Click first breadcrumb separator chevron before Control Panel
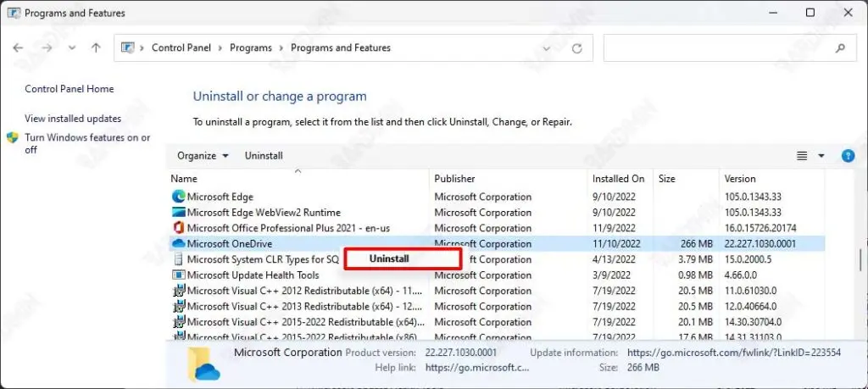The height and width of the screenshot is (389, 868). (142, 48)
